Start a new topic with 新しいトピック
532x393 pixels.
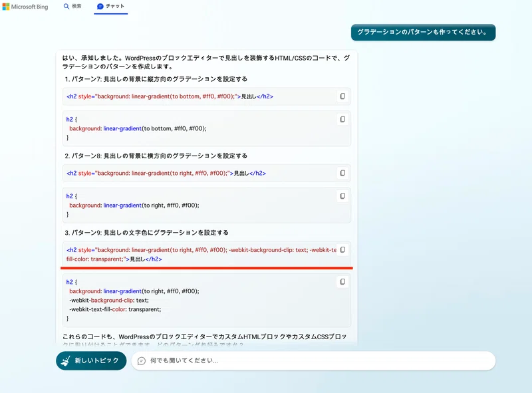pyautogui.click(x=91, y=360)
